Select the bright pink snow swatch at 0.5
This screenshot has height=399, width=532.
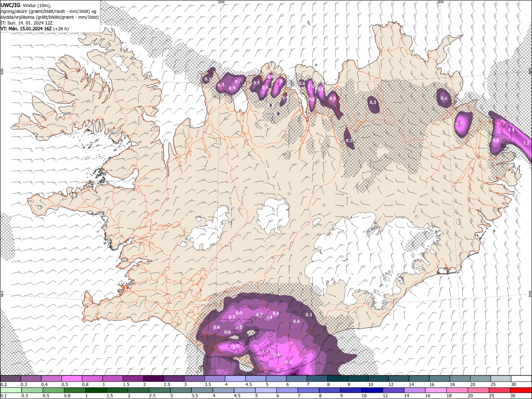click(71, 378)
